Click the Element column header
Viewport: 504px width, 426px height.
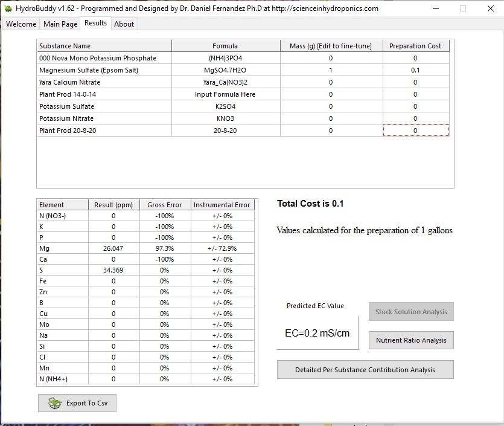pyautogui.click(x=63, y=205)
